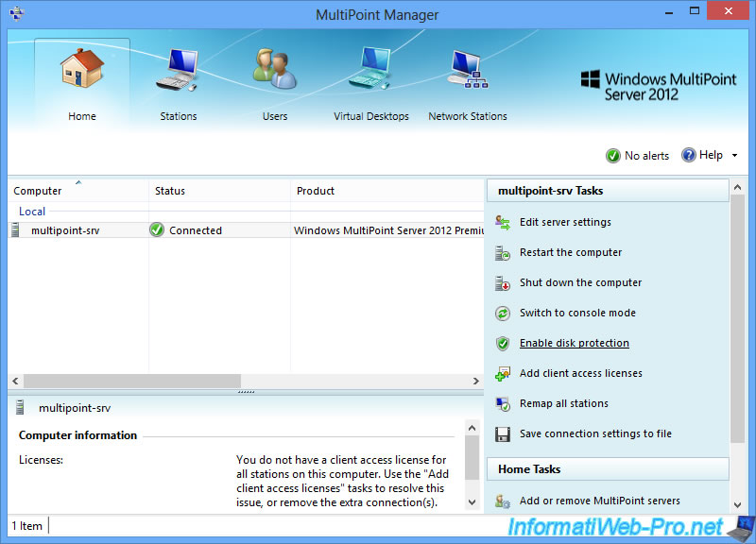Click the Switch to console mode link
The width and height of the screenshot is (756, 544).
pos(577,314)
